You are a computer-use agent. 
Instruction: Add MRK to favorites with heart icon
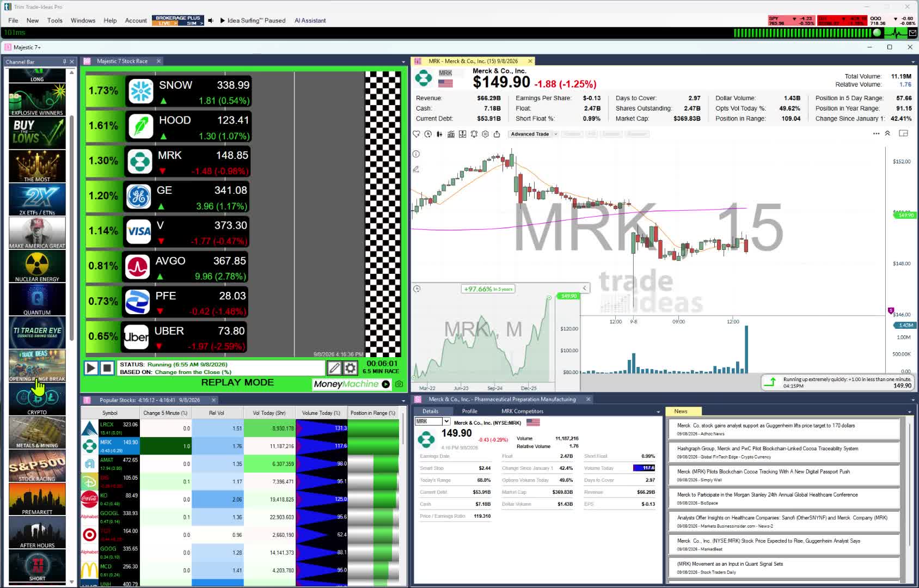416,134
